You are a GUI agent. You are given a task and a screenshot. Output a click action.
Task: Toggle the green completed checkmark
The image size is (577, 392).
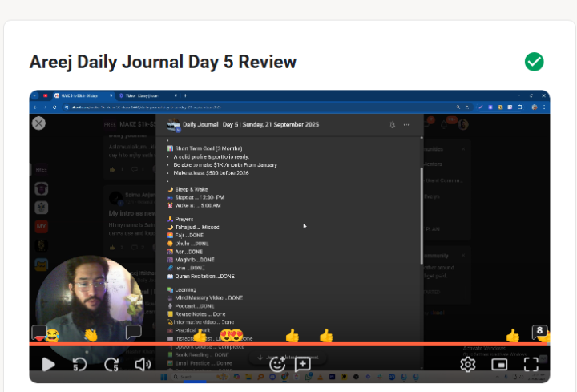(x=534, y=62)
